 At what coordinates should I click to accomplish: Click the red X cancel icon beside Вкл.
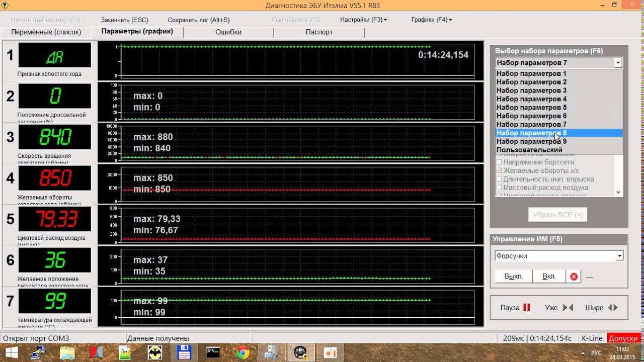[574, 277]
